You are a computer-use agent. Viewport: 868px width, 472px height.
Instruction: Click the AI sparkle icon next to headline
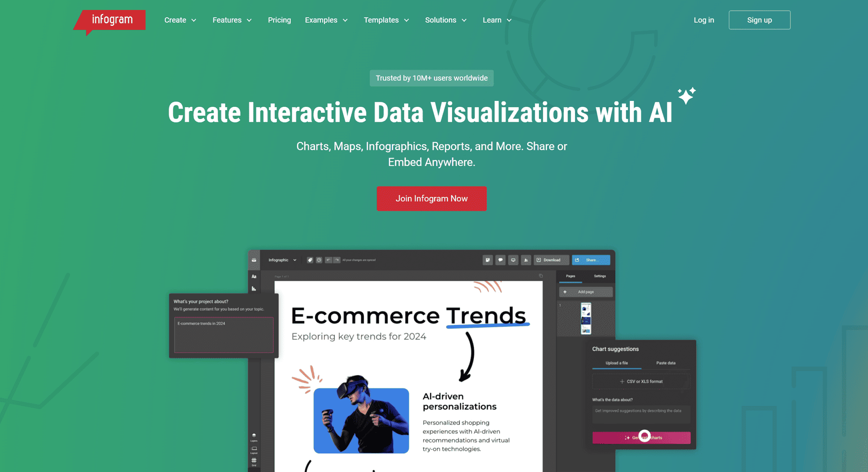coord(687,95)
